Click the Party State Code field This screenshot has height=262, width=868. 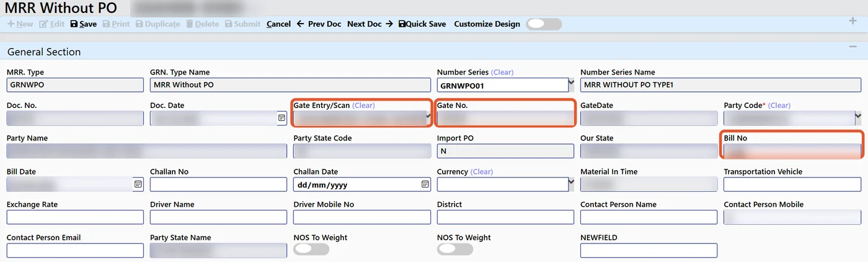point(362,151)
